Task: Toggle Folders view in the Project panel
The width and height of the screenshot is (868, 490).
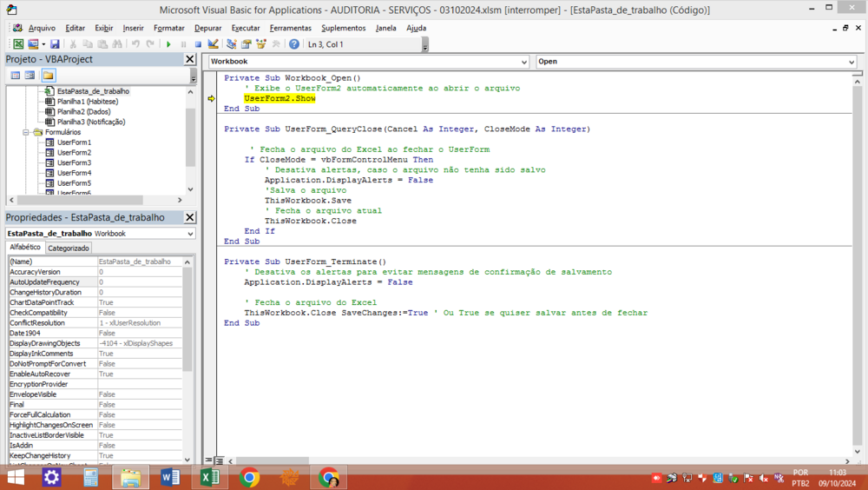Action: click(x=48, y=76)
